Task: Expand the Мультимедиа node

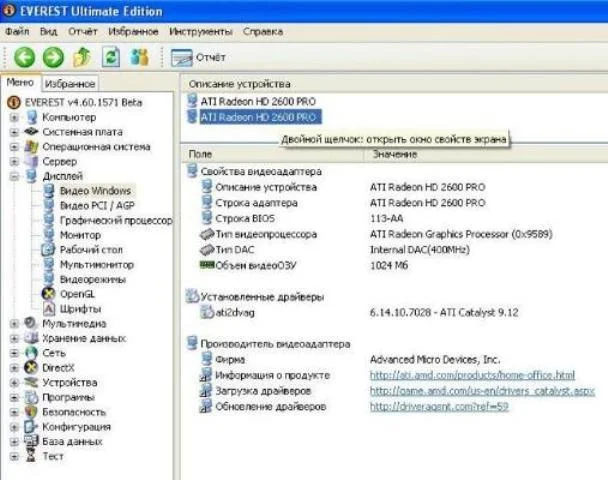Action: tap(14, 323)
